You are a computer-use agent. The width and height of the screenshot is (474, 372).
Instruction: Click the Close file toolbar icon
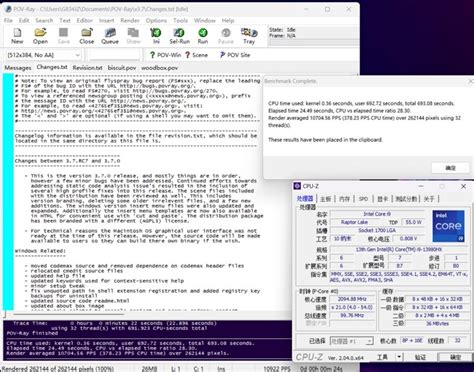click(87, 36)
